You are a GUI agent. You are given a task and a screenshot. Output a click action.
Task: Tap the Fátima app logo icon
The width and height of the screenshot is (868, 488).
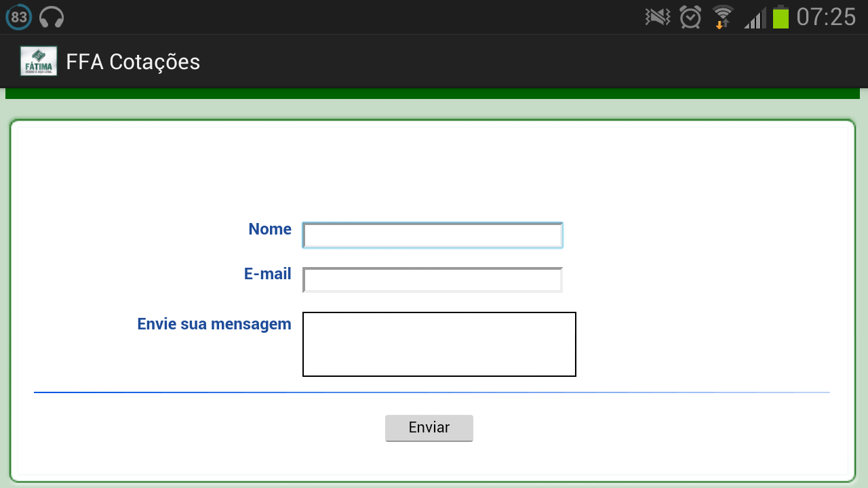[x=39, y=62]
